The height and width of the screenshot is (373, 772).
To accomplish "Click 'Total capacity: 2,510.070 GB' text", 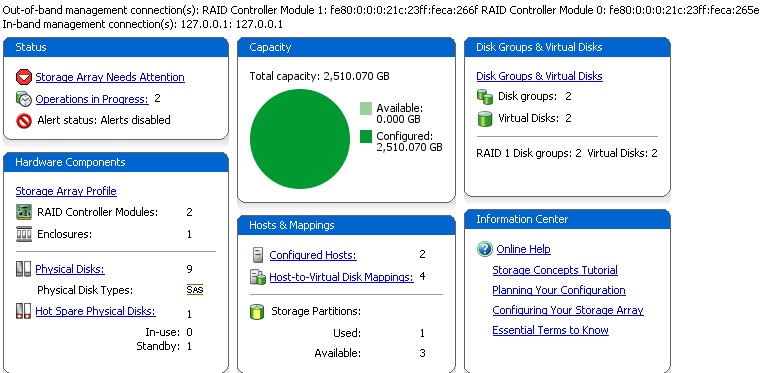I will pyautogui.click(x=319, y=76).
